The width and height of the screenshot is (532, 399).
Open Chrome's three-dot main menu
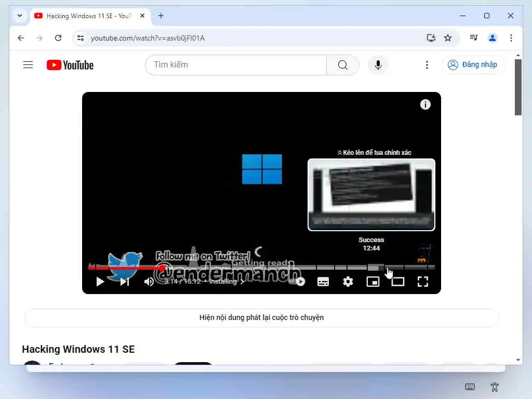pyautogui.click(x=511, y=38)
